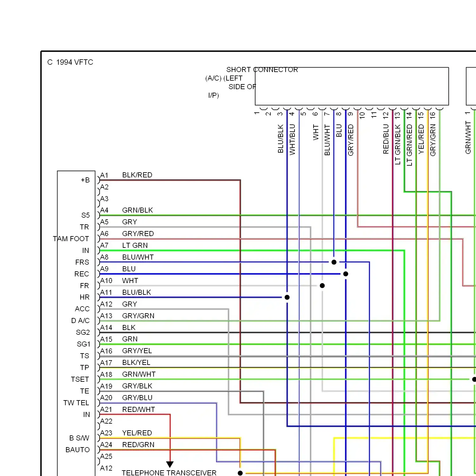This screenshot has height=476, width=476.
Task: Click the "C 1994 VFTC" diagram title
Action: [70, 62]
